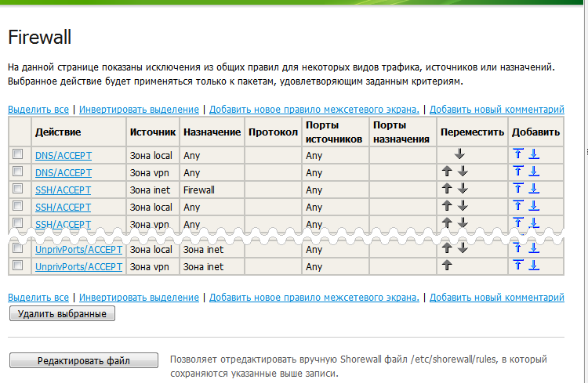The width and height of the screenshot is (588, 383).
Task: Check the UnprivPorts/ACCEPT Зона local rule box
Action: click(17, 248)
